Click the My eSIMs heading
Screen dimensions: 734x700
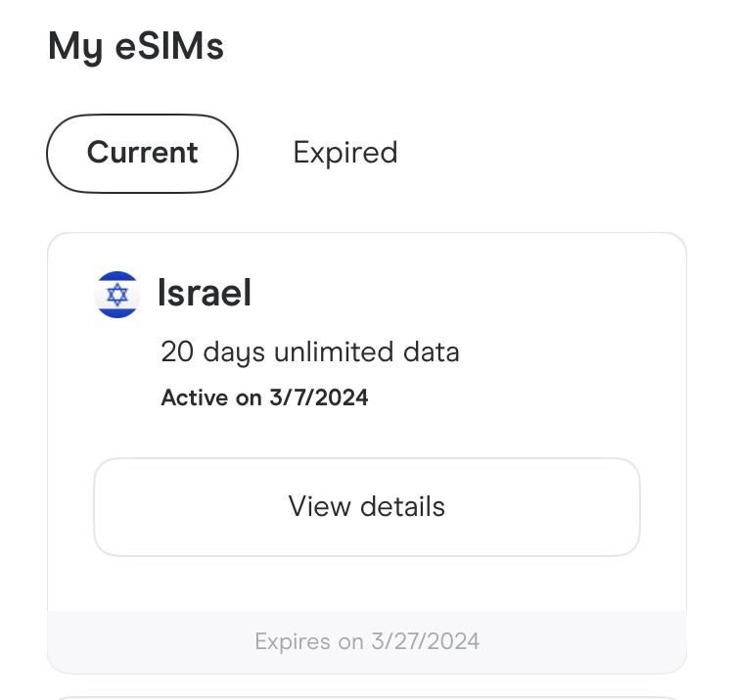[136, 47]
